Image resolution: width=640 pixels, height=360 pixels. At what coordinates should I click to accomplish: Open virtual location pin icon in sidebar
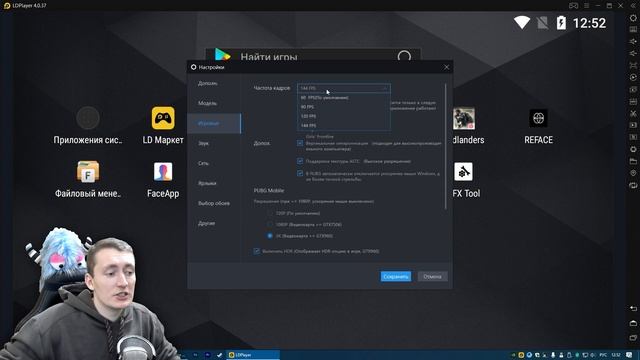[633, 173]
